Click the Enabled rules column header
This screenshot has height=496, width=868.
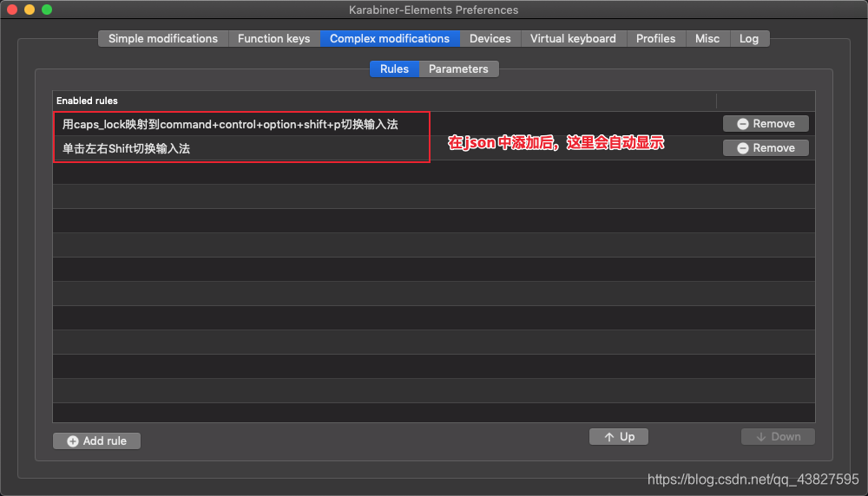[x=385, y=101]
